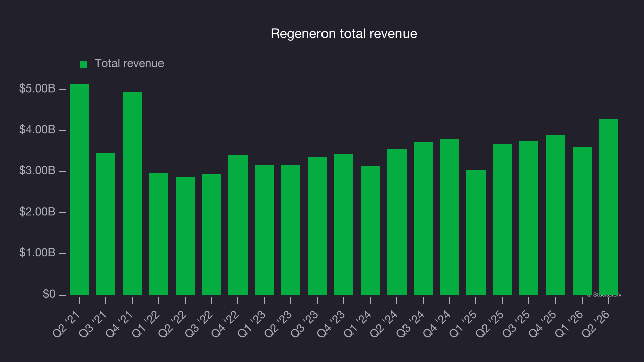This screenshot has width=644, height=362.
Task: Select the Q2 '22 revenue bar
Action: (x=185, y=236)
